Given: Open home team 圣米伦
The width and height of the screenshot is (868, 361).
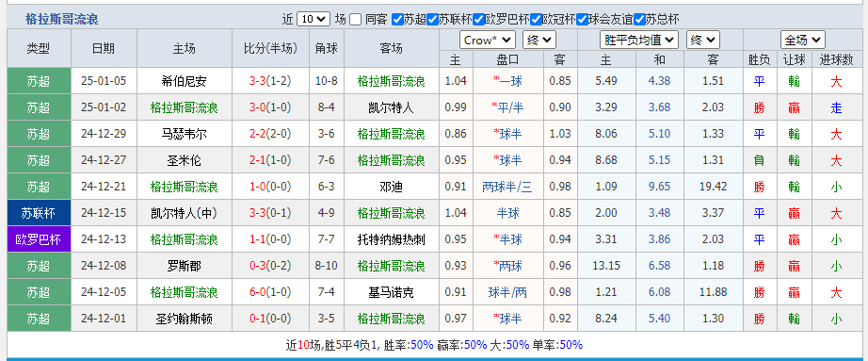Looking at the screenshot, I should (185, 161).
